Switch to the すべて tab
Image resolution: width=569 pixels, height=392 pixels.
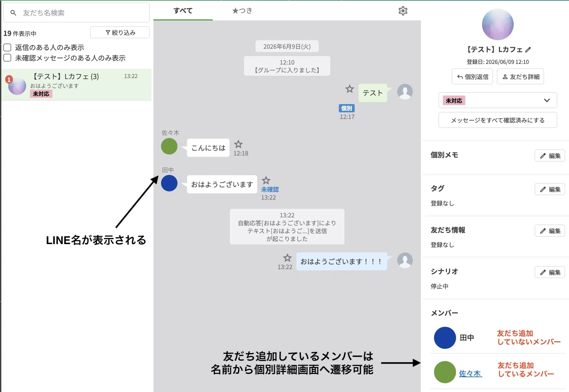click(x=183, y=11)
